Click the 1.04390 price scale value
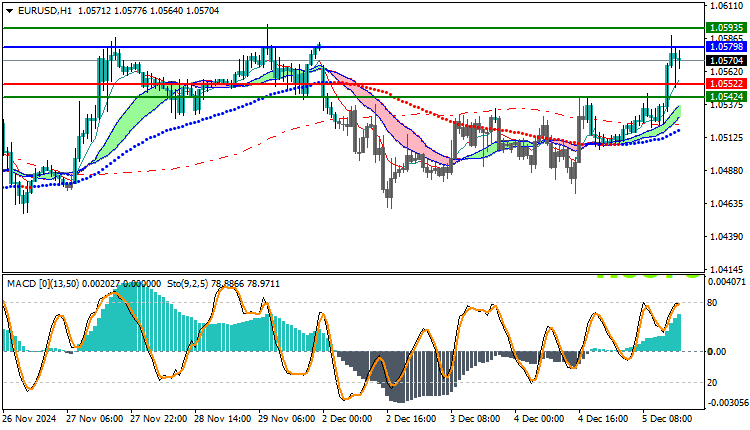The width and height of the screenshot is (750, 430). coord(727,237)
